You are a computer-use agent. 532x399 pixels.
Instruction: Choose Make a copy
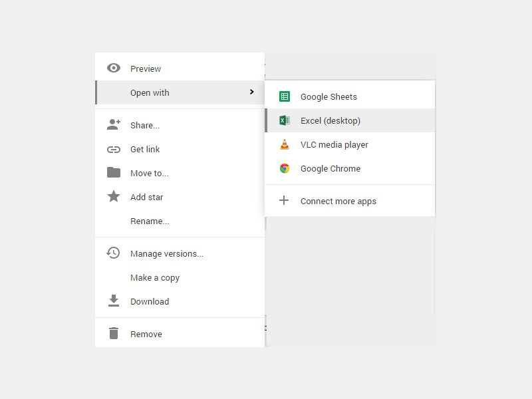(180, 277)
